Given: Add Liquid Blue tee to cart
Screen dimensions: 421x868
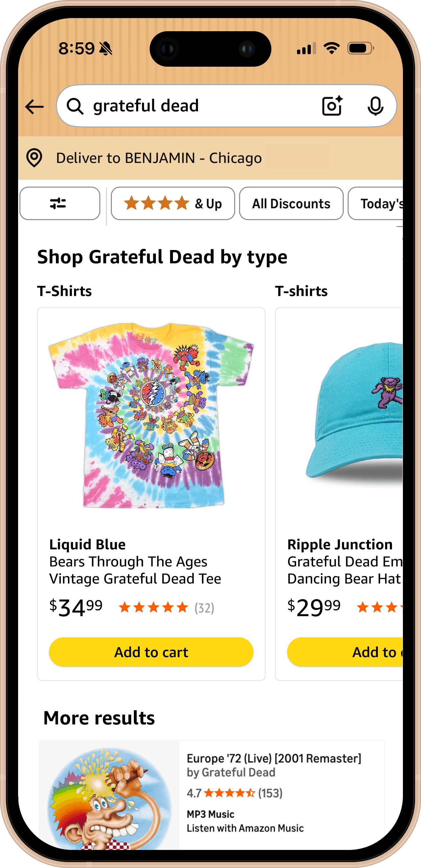Looking at the screenshot, I should (x=151, y=652).
